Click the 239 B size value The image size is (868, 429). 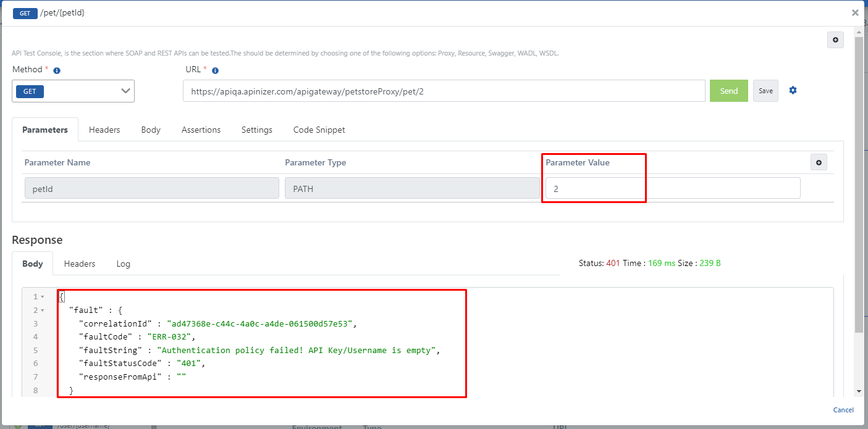[x=710, y=263]
